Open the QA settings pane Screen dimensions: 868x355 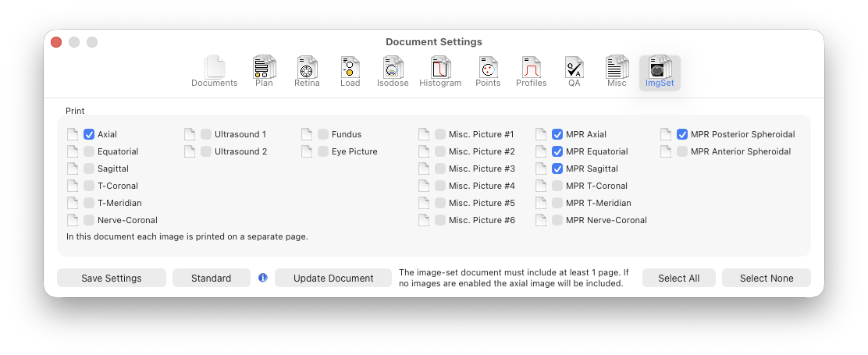574,72
